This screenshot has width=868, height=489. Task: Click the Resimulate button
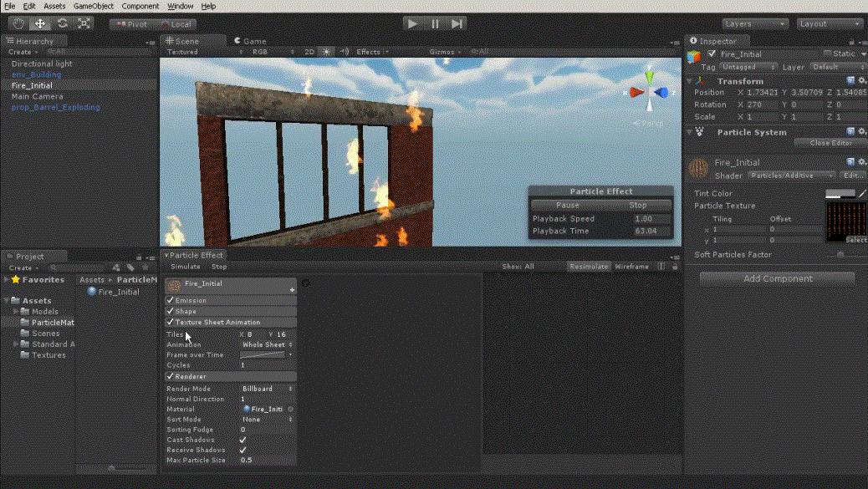589,267
